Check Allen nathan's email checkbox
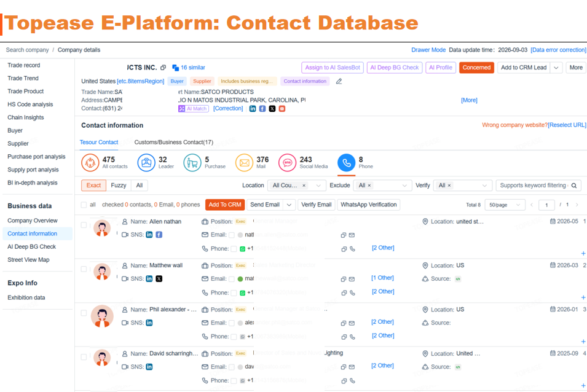Image resolution: width=587 pixels, height=392 pixels. (x=232, y=235)
